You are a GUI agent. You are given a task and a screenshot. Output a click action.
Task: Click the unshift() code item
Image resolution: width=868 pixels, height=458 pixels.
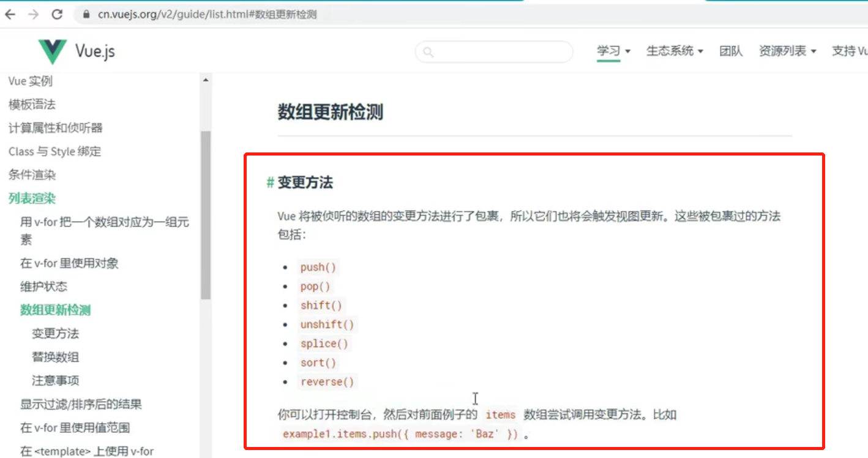click(327, 325)
